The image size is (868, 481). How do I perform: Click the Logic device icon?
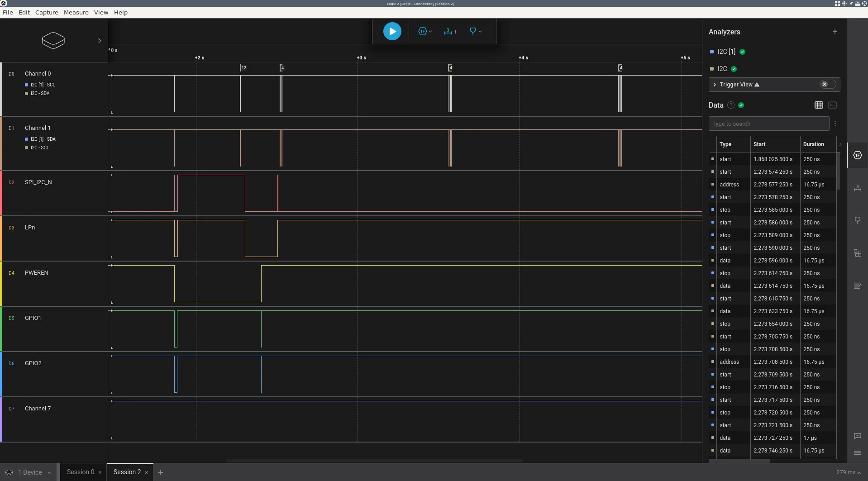pos(53,40)
